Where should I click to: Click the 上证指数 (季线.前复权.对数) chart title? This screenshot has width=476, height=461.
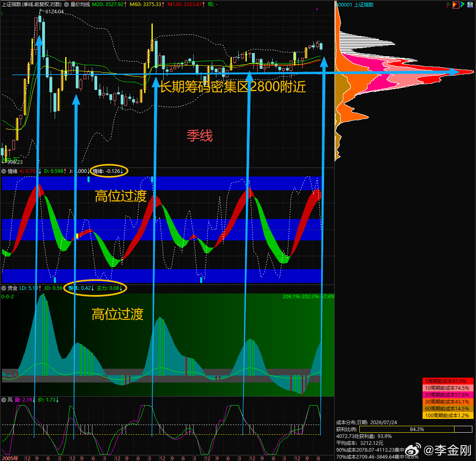coord(32,4)
